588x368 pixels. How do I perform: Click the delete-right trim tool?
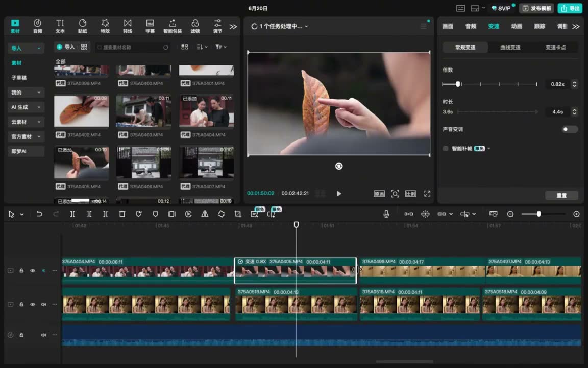pos(105,214)
